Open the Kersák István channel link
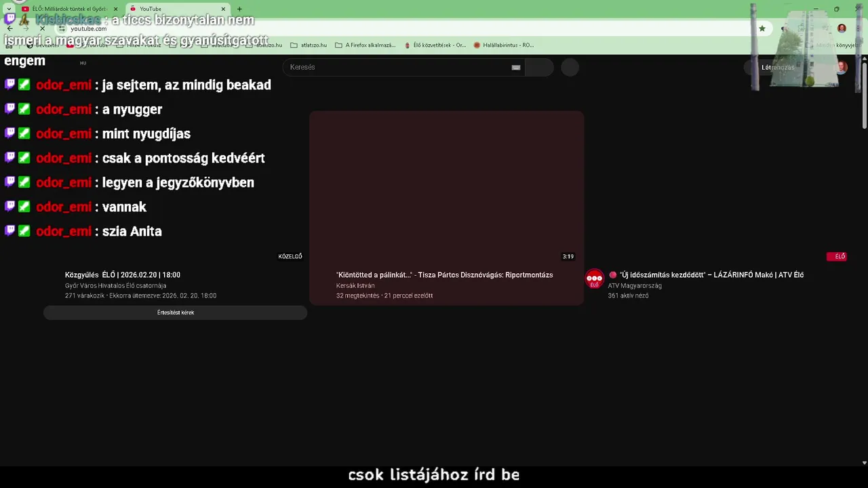868x488 pixels. pyautogui.click(x=355, y=285)
